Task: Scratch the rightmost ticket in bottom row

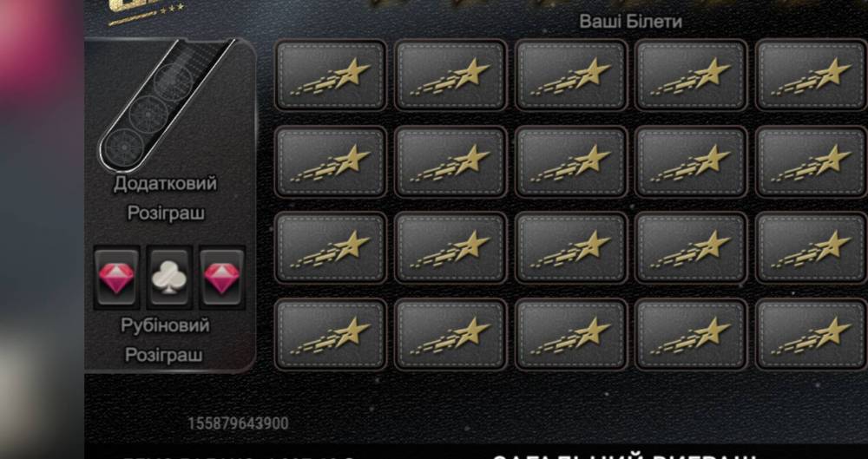Action: (812, 334)
